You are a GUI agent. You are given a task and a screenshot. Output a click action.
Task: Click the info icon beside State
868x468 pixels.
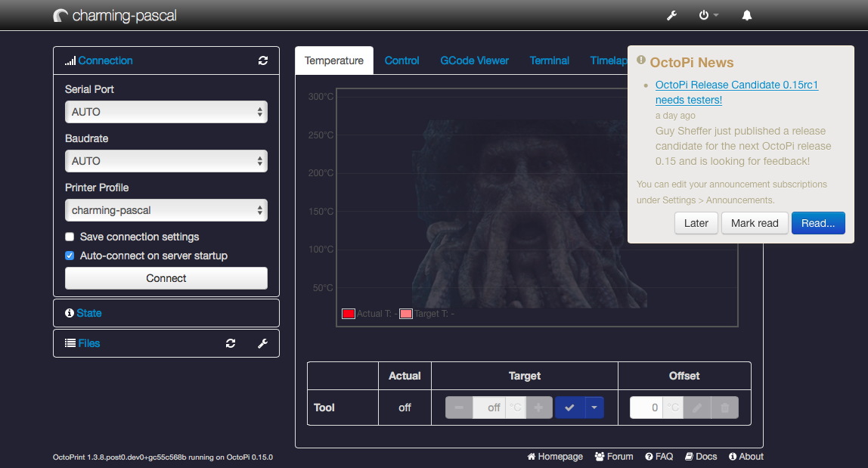tap(70, 313)
